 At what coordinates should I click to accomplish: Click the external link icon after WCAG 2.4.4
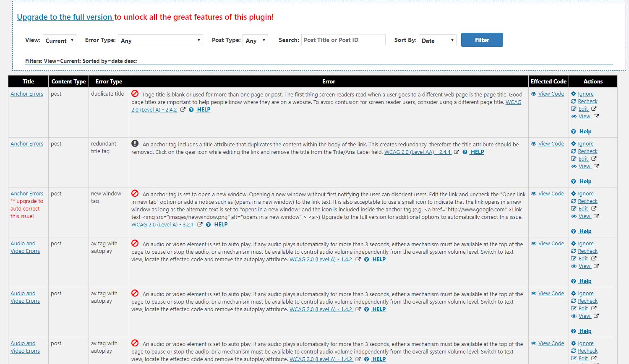(457, 152)
